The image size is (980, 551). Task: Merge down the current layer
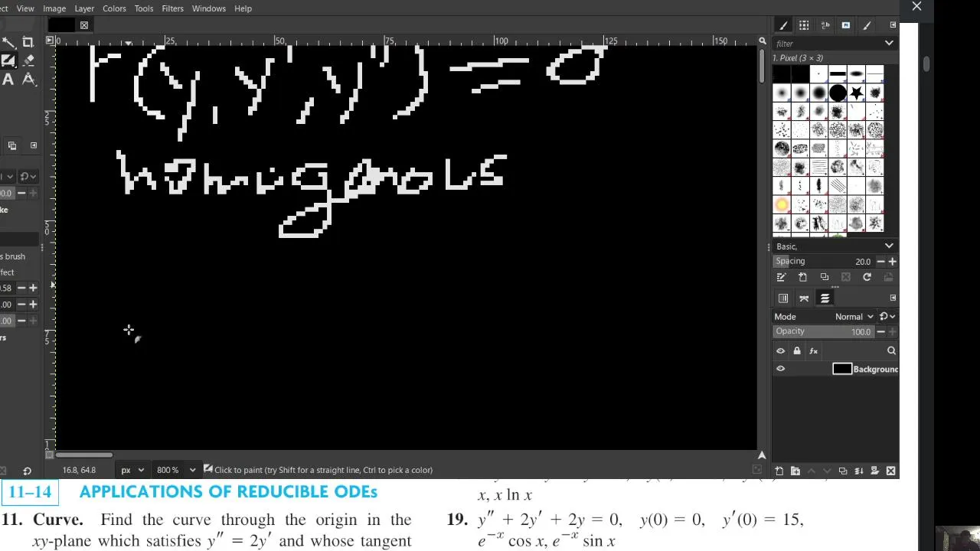(x=859, y=471)
